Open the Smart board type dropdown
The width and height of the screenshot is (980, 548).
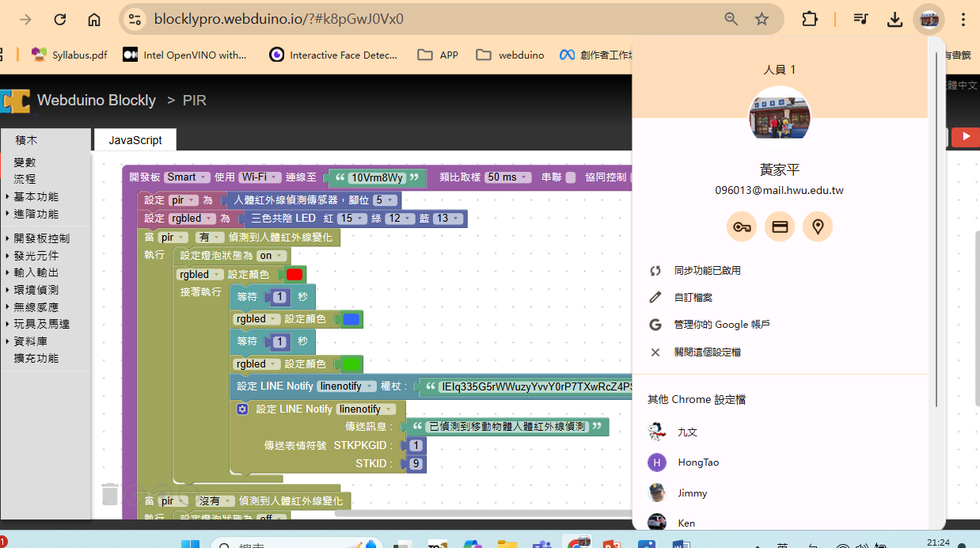(x=187, y=177)
